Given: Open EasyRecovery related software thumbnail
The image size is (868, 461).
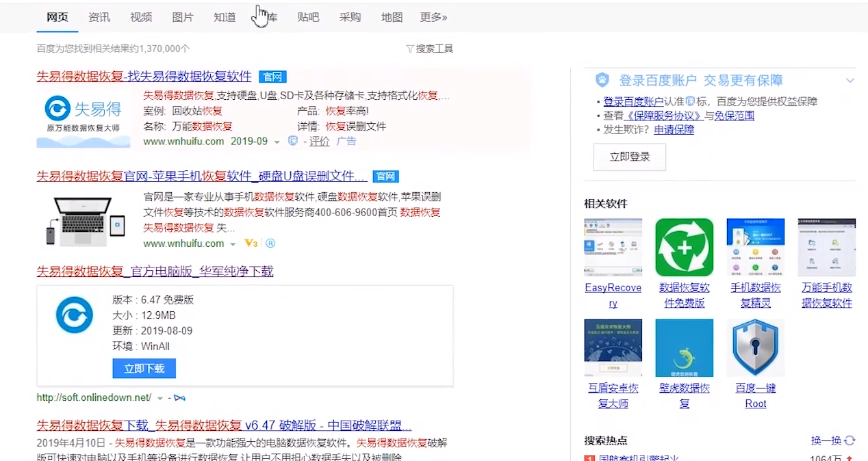Looking at the screenshot, I should coord(613,248).
